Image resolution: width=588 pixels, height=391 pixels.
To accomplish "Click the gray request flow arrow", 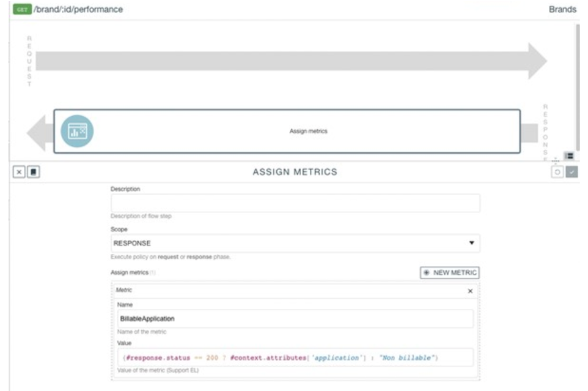I will coord(287,61).
